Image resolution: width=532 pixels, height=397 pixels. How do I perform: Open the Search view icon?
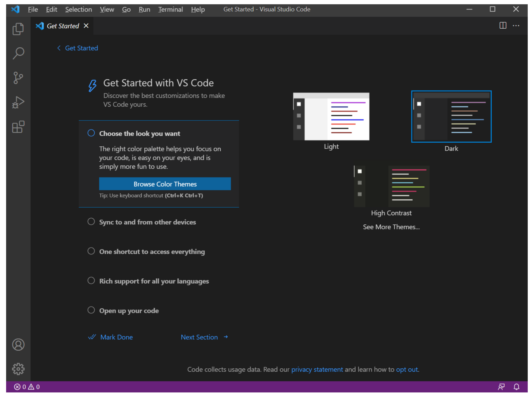point(18,53)
